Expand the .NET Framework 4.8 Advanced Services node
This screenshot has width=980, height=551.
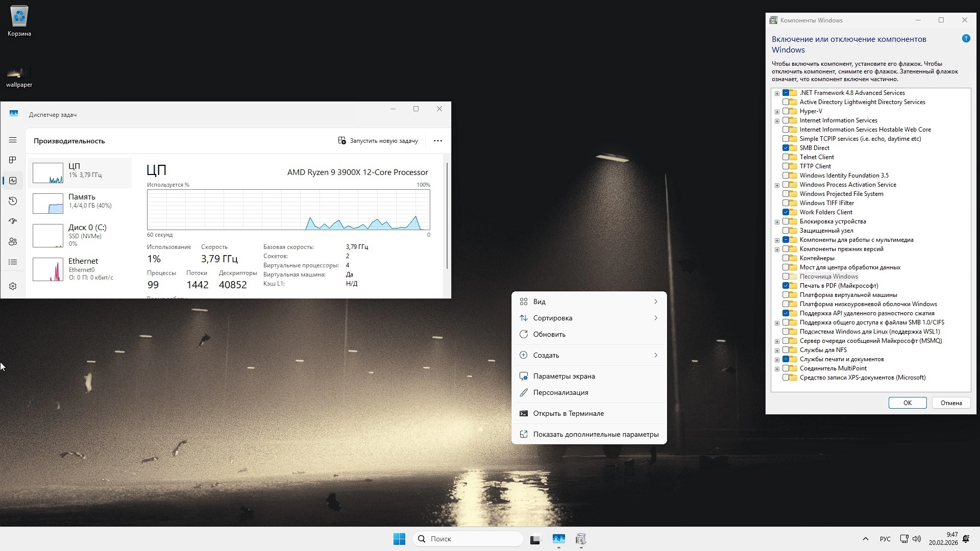pos(777,93)
